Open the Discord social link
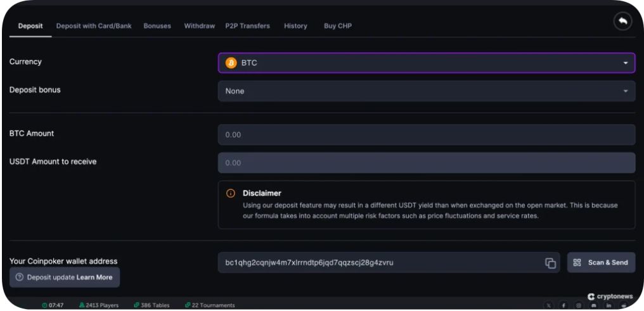 (593, 305)
